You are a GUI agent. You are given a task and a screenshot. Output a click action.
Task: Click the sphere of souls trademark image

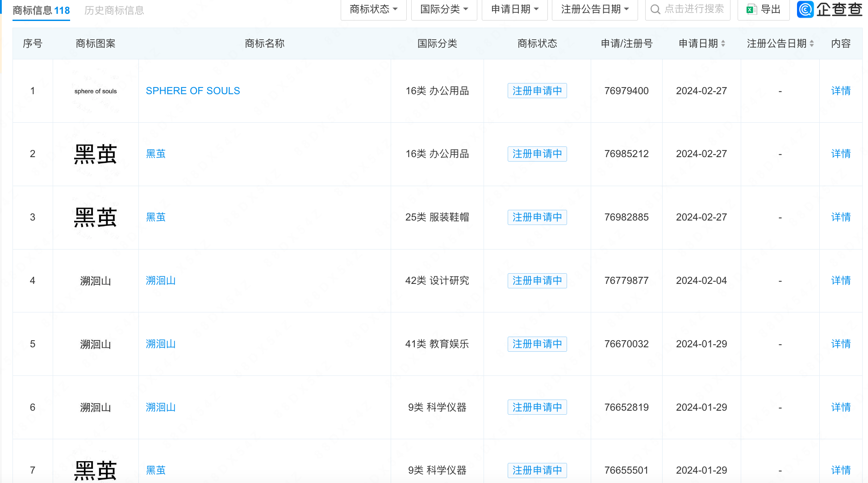click(x=96, y=91)
